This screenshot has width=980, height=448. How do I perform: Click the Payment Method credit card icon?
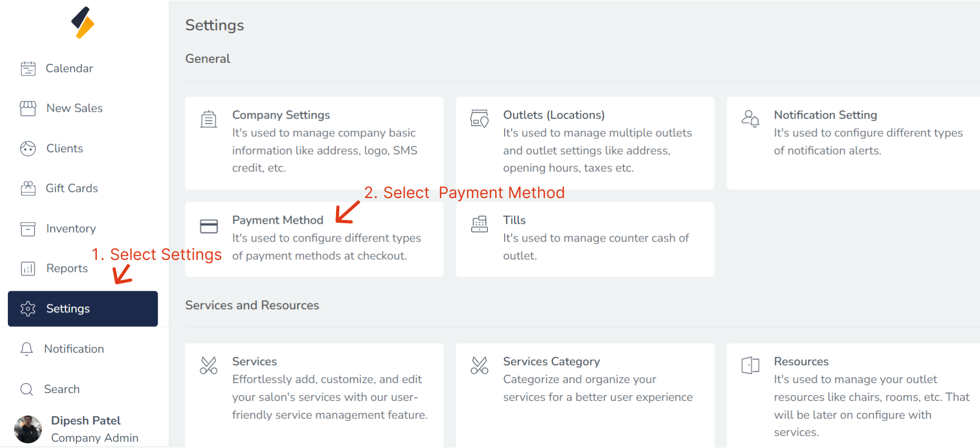pos(209,226)
